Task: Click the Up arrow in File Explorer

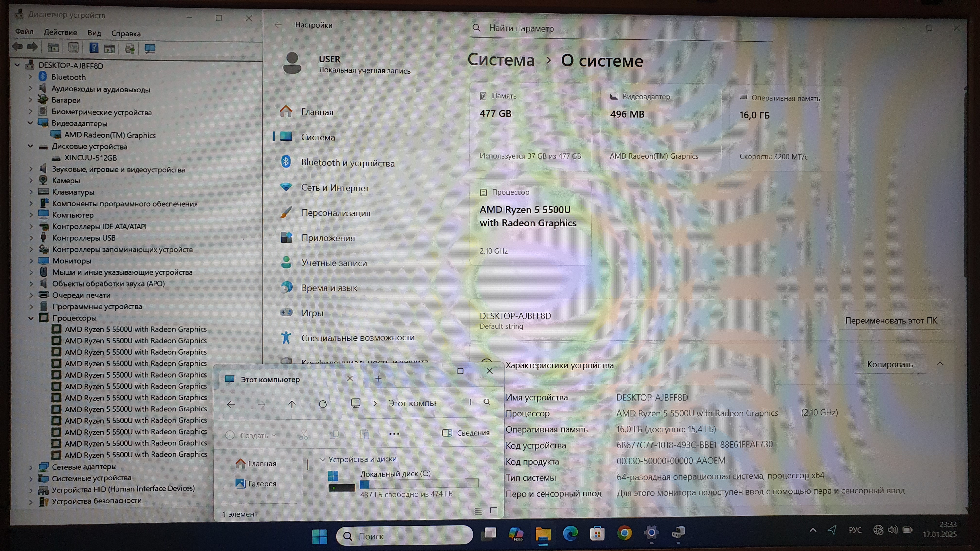Action: 292,404
